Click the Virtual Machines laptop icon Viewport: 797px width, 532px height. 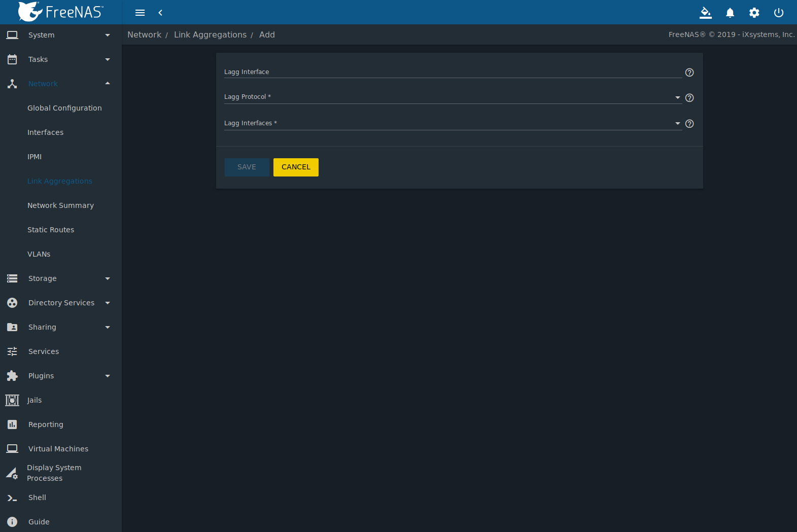tap(12, 449)
